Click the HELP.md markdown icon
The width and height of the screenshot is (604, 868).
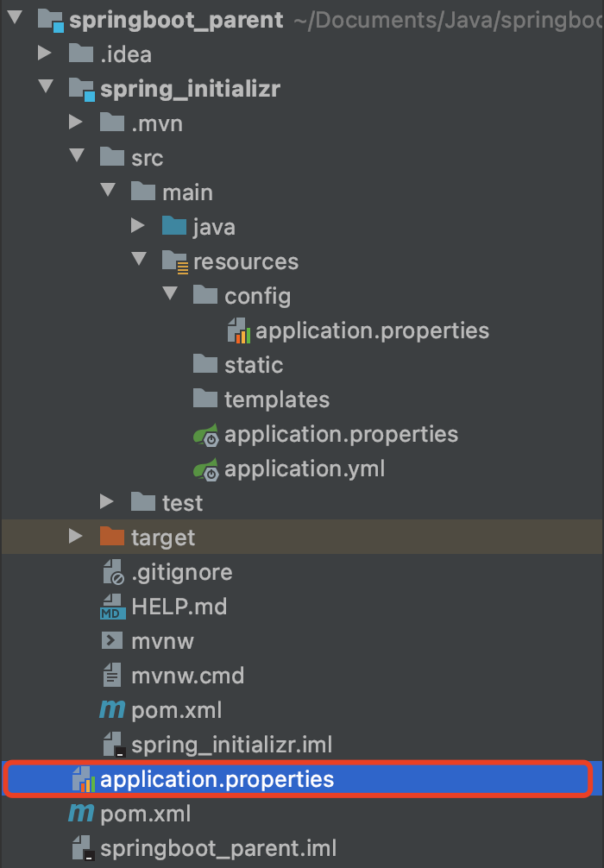(112, 607)
